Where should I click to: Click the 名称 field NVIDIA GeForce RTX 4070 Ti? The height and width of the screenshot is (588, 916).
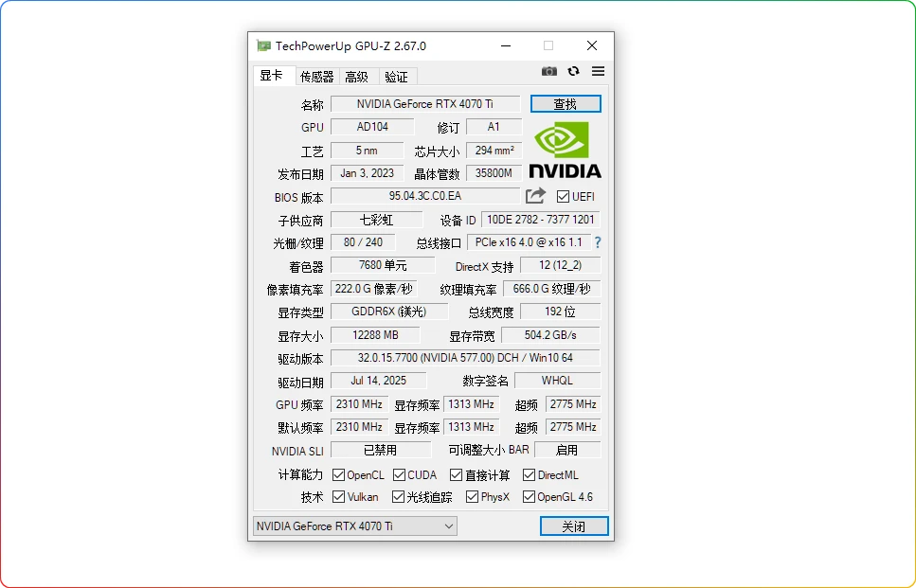click(x=425, y=104)
